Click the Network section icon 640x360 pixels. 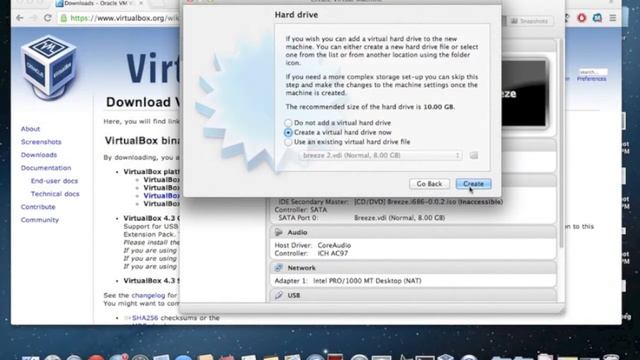279,268
